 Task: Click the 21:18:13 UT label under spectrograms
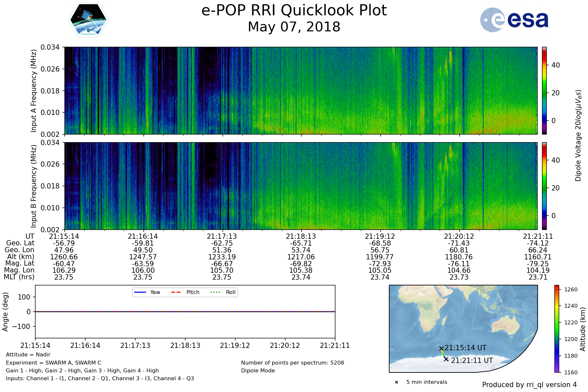[x=301, y=236]
